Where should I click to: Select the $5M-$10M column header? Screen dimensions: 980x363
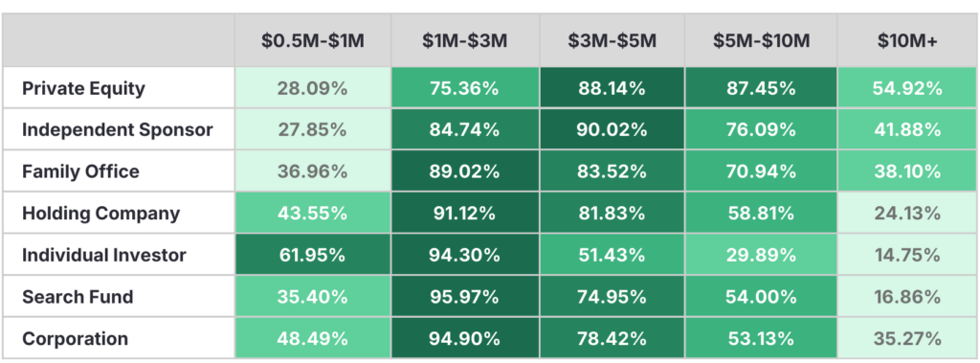point(761,41)
